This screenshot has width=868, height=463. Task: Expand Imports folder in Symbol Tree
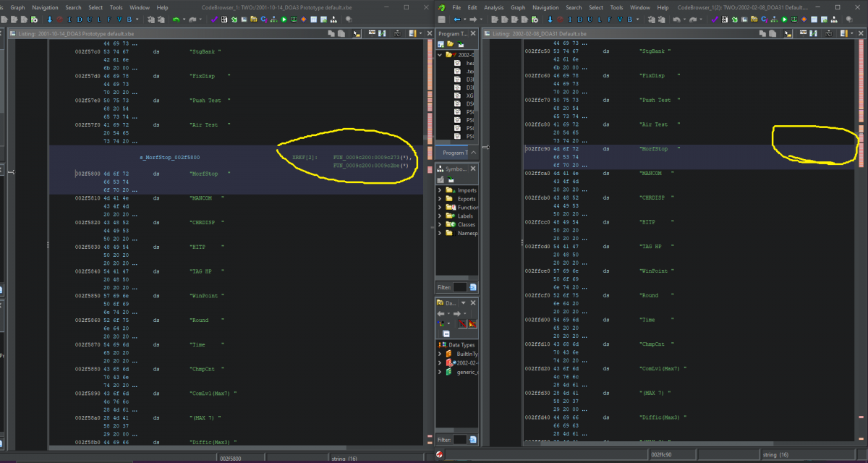tap(439, 190)
